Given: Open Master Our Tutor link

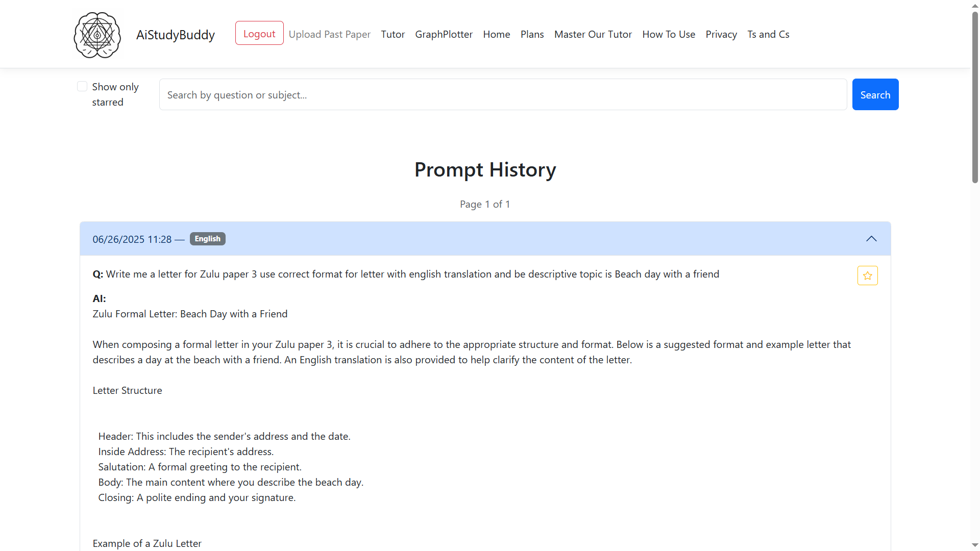Looking at the screenshot, I should (x=593, y=34).
